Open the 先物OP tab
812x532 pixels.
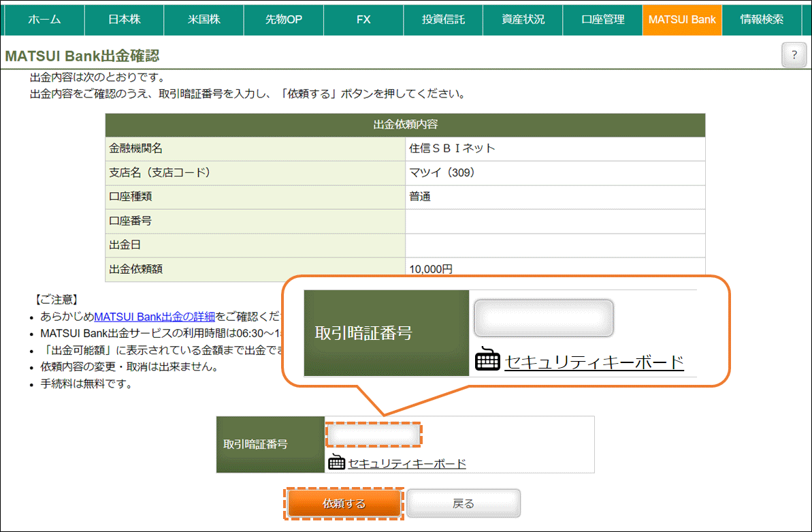[284, 20]
